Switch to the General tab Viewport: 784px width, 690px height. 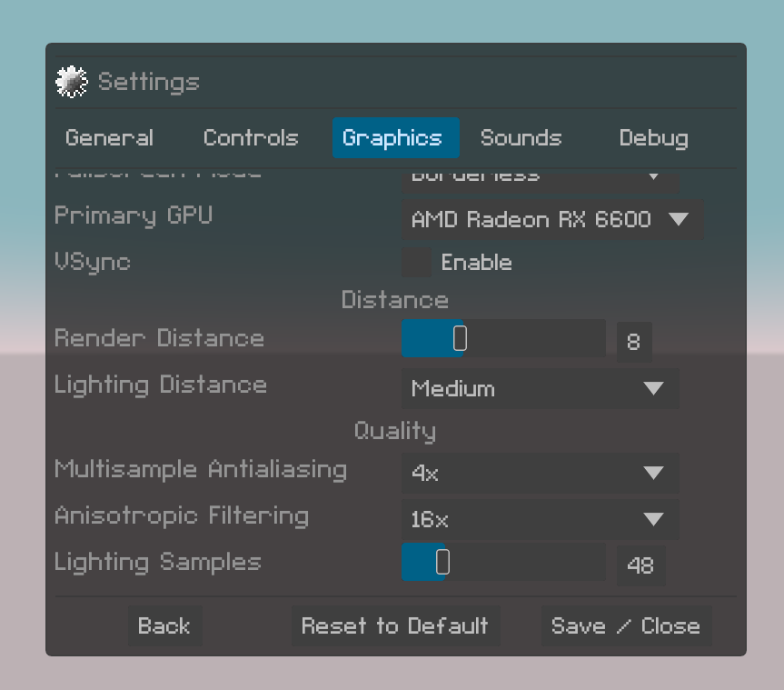pyautogui.click(x=109, y=138)
